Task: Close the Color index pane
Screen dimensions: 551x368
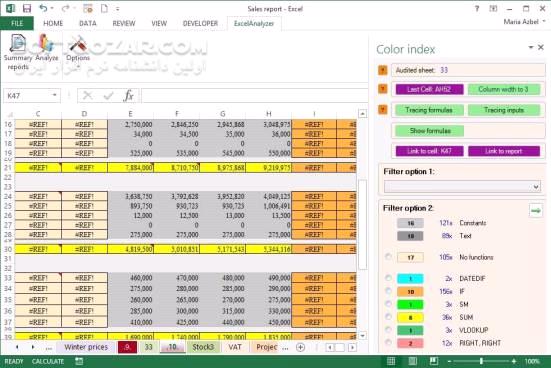Action: [x=541, y=47]
